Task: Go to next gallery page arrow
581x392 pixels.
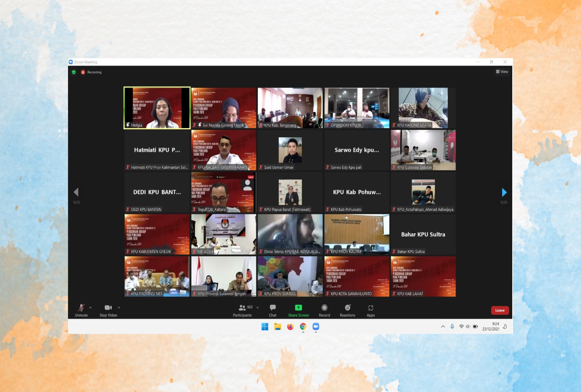Action: [504, 192]
